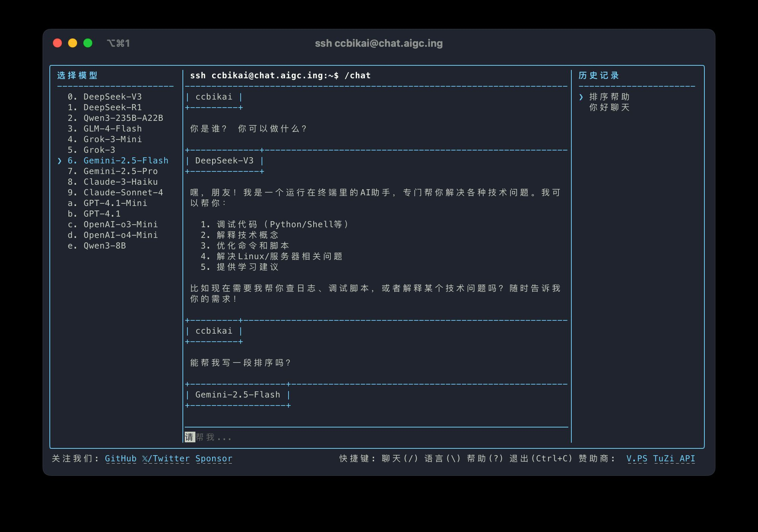Image resolution: width=758 pixels, height=532 pixels.
Task: Visit the V.PS sponsor link
Action: pos(637,459)
